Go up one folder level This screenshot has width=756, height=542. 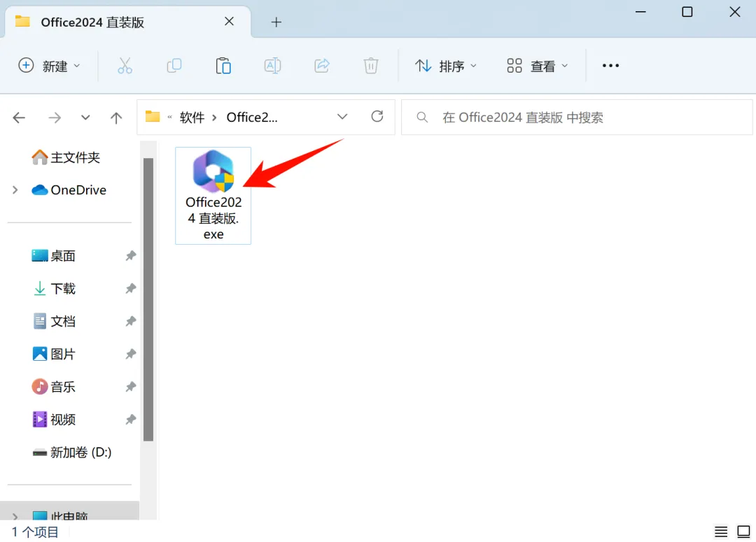(116, 117)
